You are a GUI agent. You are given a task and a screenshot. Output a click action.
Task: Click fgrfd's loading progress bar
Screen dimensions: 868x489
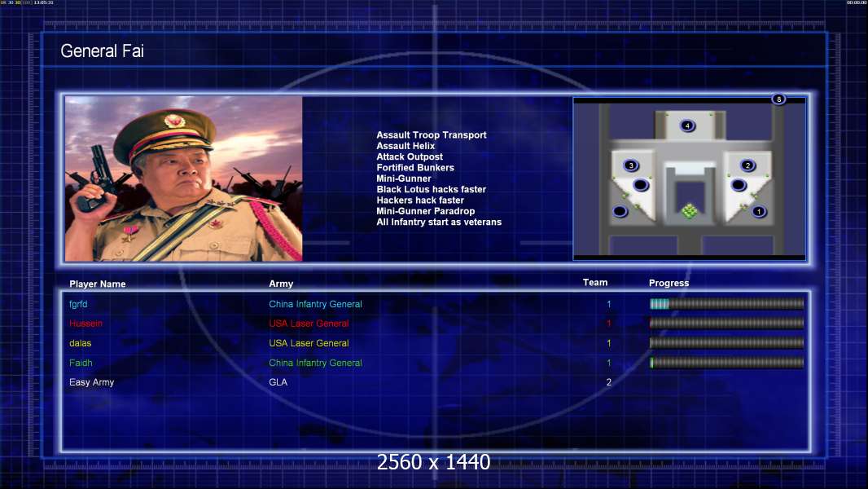[x=726, y=303]
